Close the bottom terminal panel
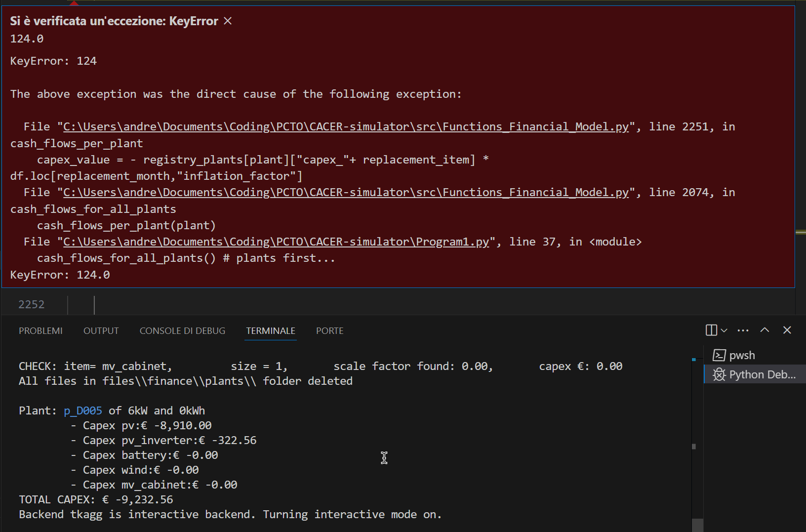Viewport: 806px width, 532px height. point(787,330)
